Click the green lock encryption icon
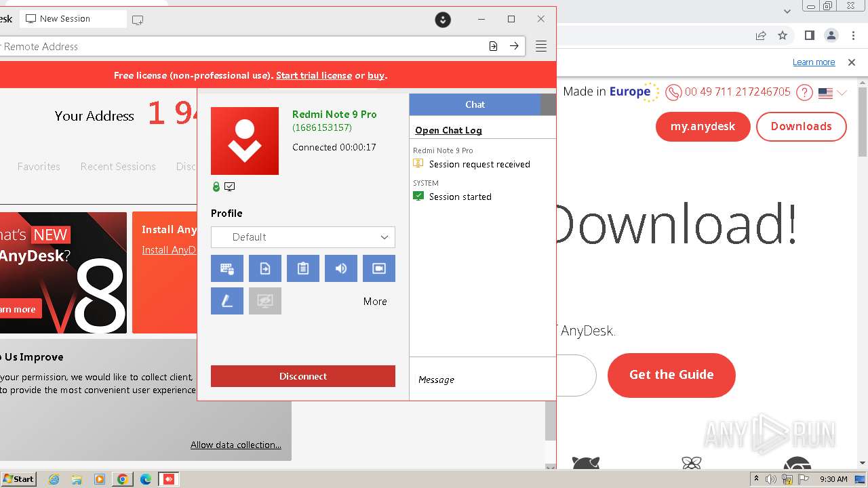This screenshot has height=488, width=868. pyautogui.click(x=216, y=186)
